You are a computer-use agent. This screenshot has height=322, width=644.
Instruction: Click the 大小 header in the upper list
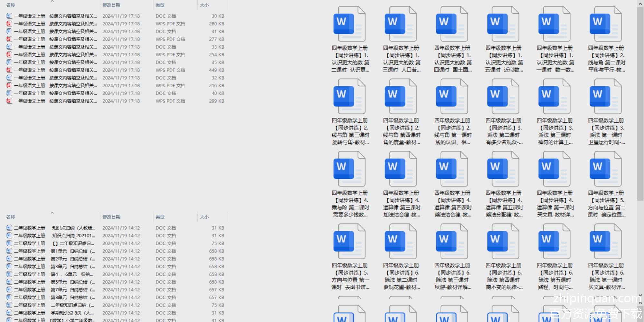(x=204, y=5)
